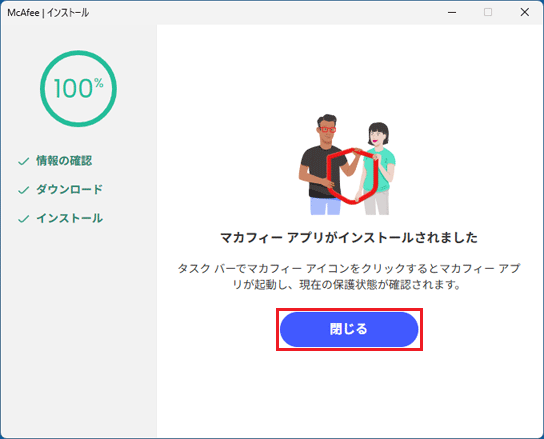Click the heading マカフィー アプリがインストールされました

tap(349, 238)
